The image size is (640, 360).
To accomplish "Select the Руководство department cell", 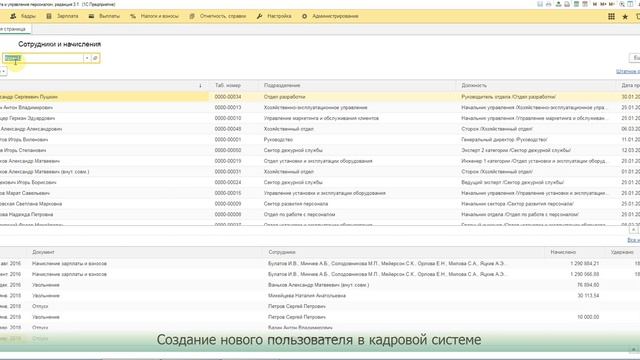I will pos(278,139).
